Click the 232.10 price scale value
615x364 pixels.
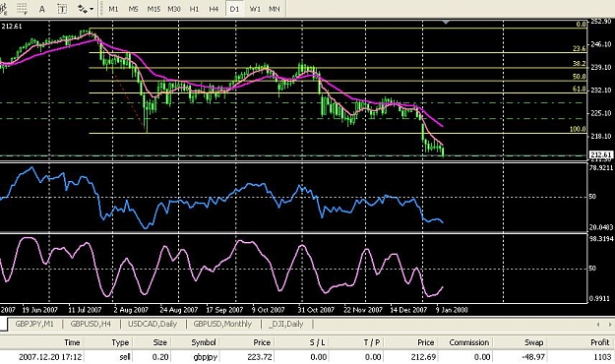tap(601, 90)
